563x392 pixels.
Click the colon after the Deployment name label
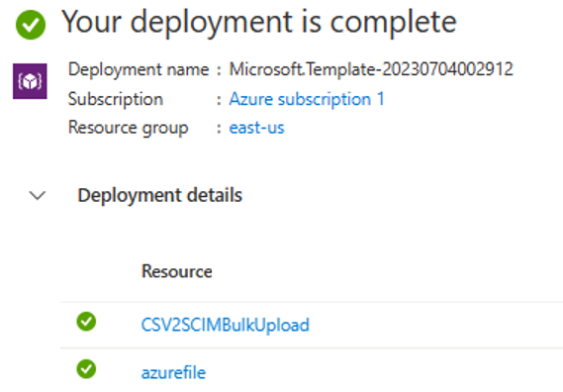click(219, 71)
